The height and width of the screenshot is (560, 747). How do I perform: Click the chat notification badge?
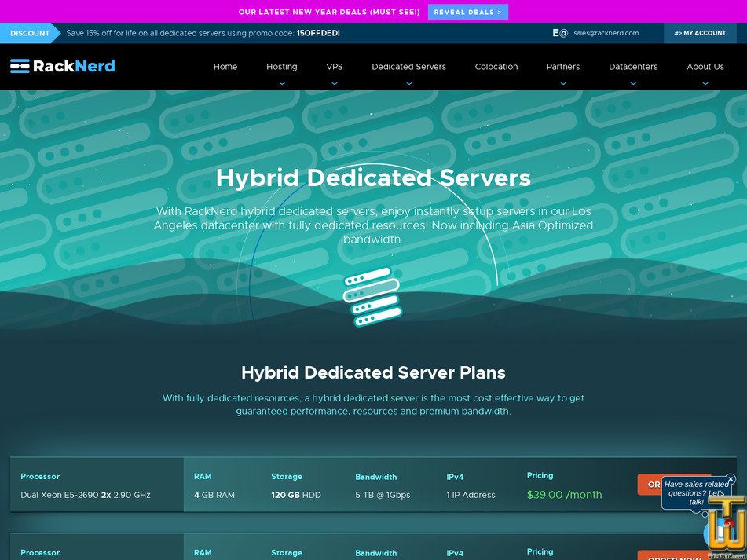(x=728, y=522)
